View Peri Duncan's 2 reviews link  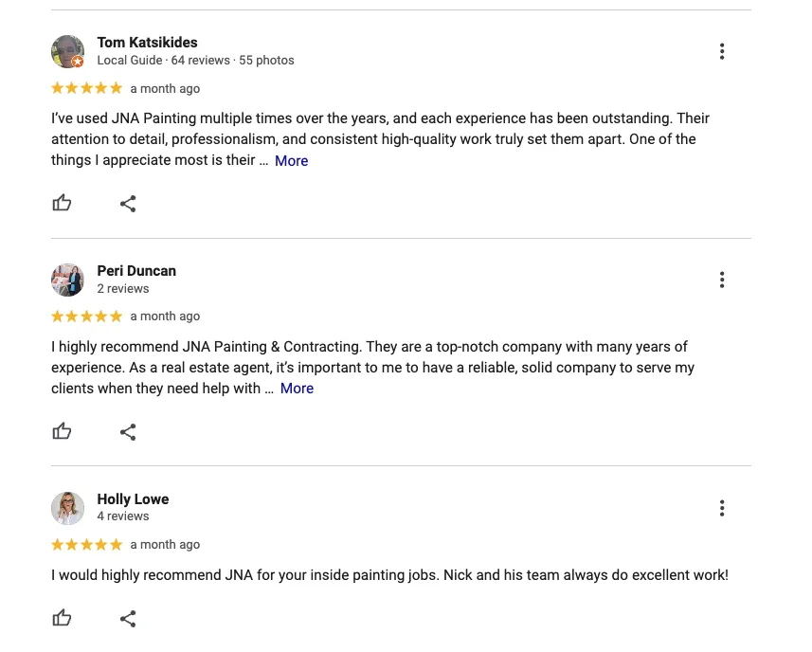point(123,288)
